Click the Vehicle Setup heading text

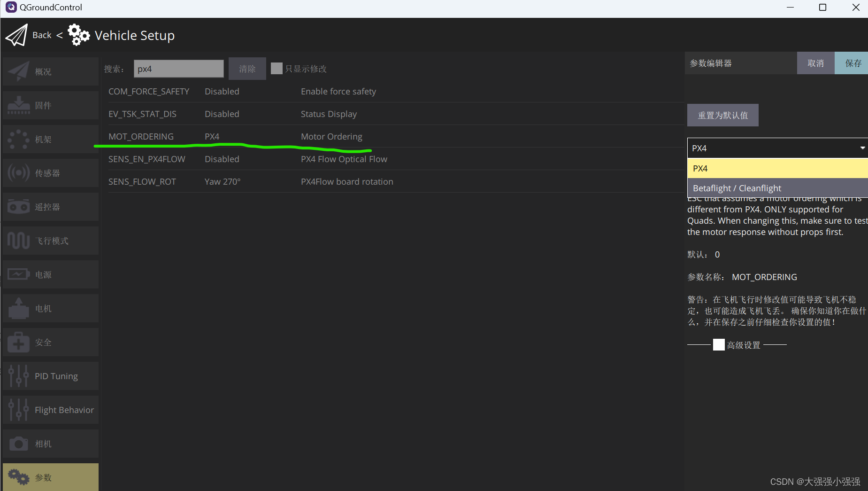tap(135, 35)
